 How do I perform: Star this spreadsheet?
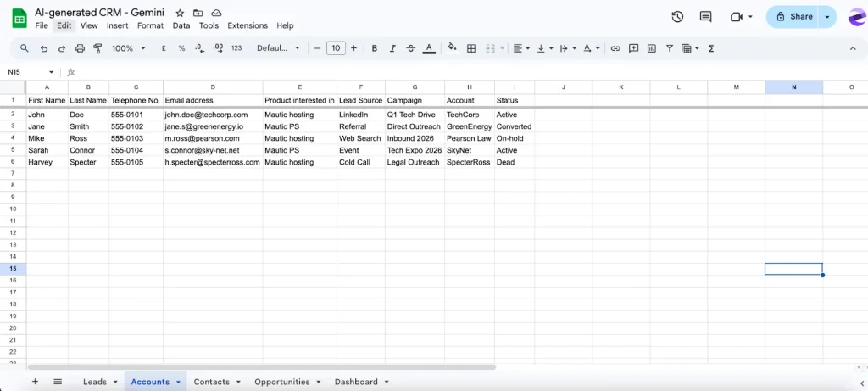click(x=179, y=14)
